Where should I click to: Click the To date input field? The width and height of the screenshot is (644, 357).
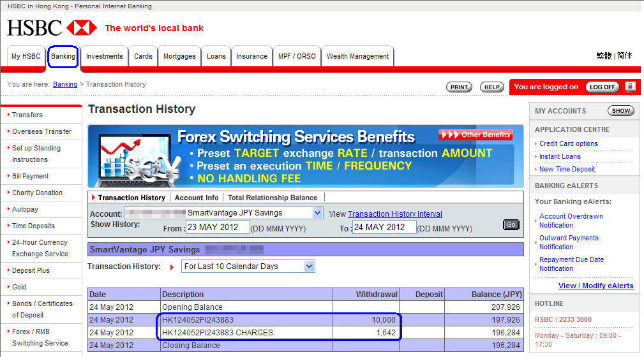pos(384,228)
